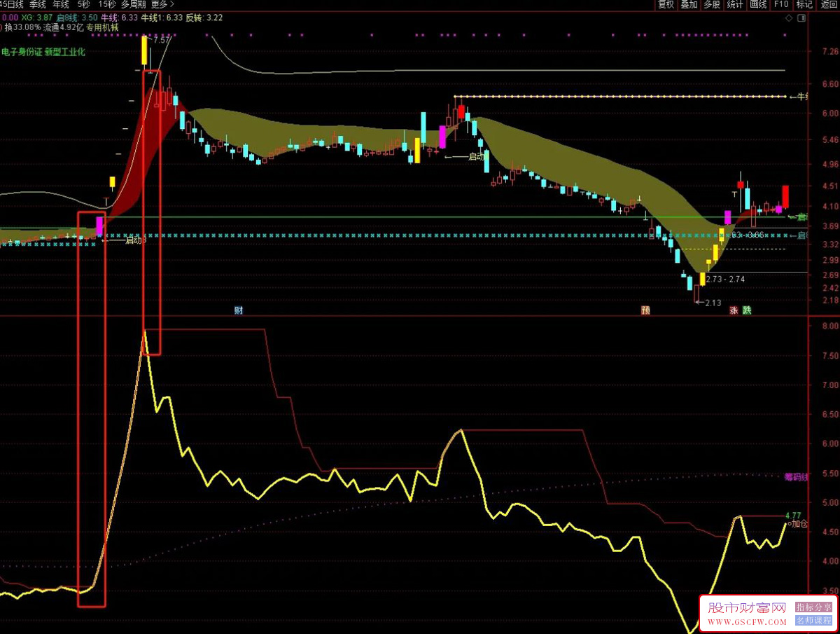Activate the 画线 drawing tool

coord(758,4)
